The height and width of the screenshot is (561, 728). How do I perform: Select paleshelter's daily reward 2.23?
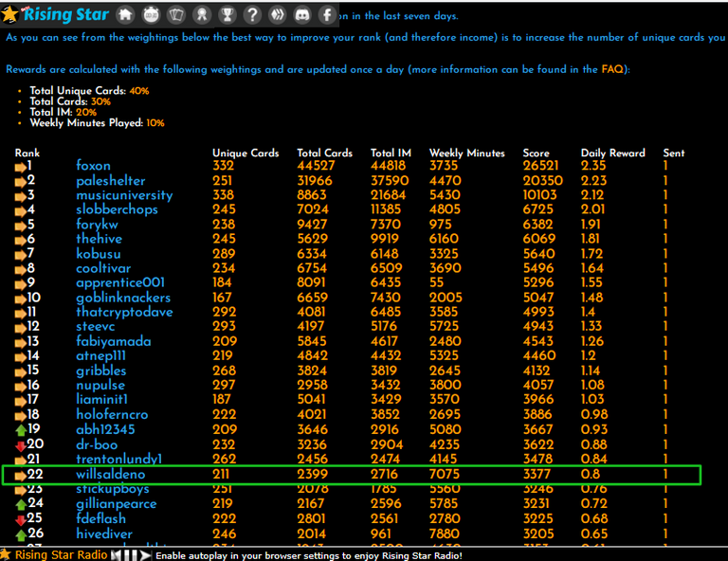coord(593,180)
